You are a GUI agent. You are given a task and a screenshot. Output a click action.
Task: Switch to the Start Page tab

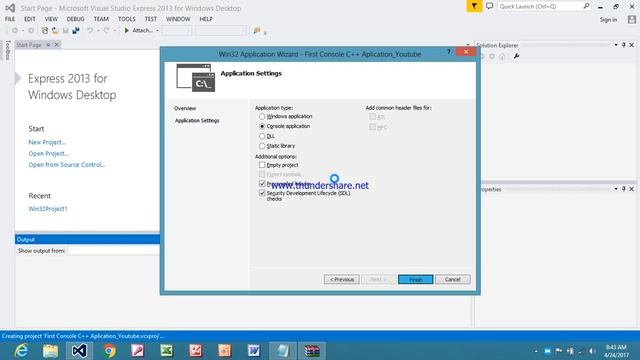click(x=29, y=44)
